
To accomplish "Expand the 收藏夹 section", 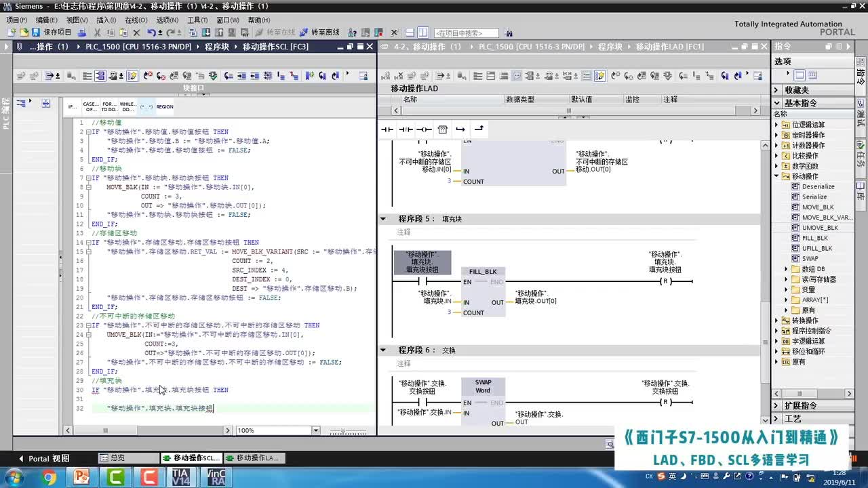I will [x=777, y=90].
